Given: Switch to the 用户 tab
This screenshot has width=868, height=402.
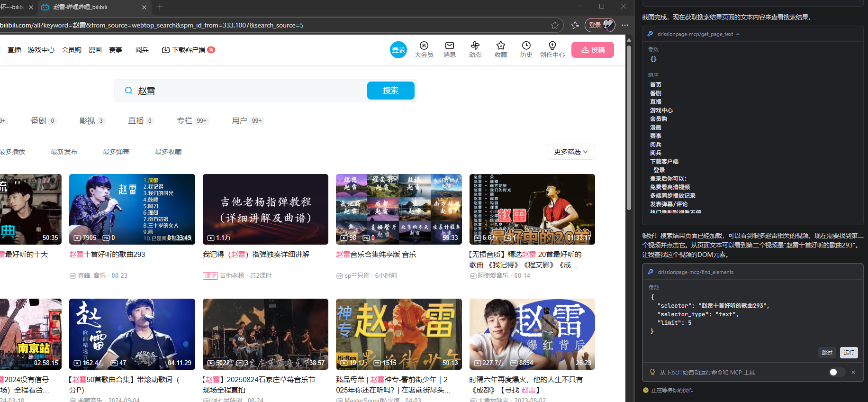Looking at the screenshot, I should (248, 121).
